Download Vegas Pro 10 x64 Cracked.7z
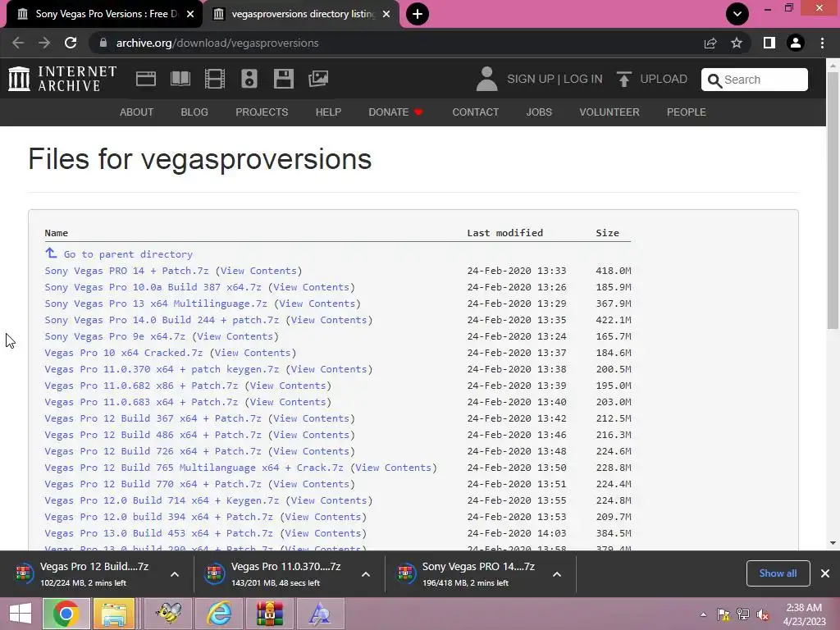Viewport: 840px width, 630px height. coord(124,353)
